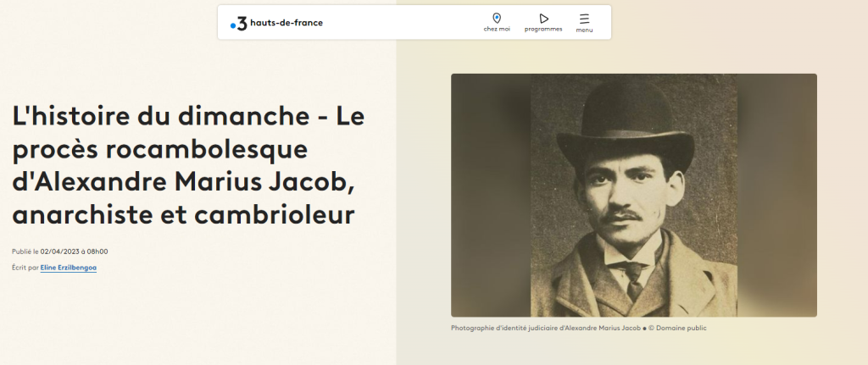Click the "chez moi" text label
The height and width of the screenshot is (365, 868).
[497, 30]
